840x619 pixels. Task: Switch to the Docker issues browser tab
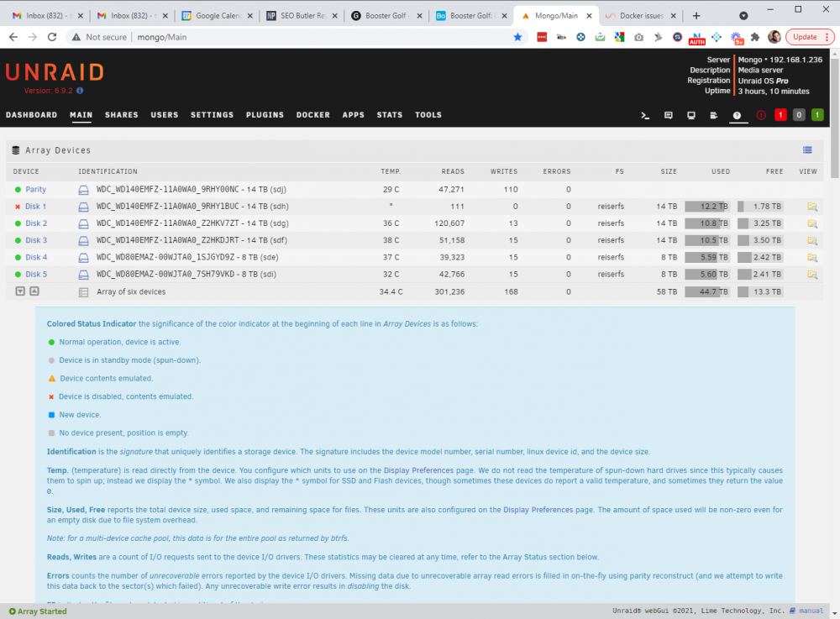point(641,15)
